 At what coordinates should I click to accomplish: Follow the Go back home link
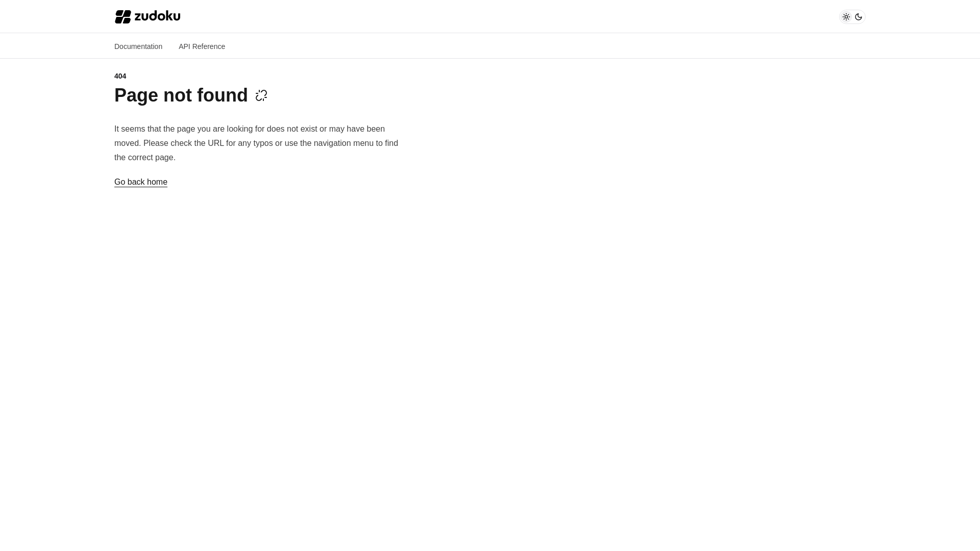[x=141, y=182]
